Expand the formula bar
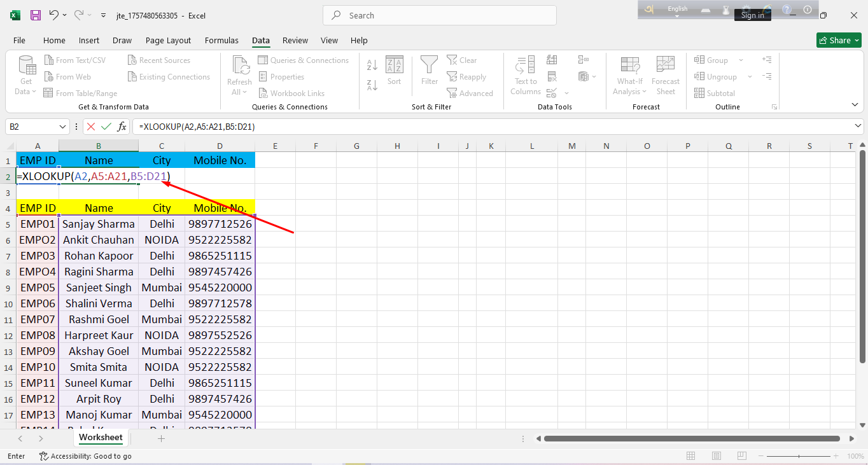 (858, 127)
